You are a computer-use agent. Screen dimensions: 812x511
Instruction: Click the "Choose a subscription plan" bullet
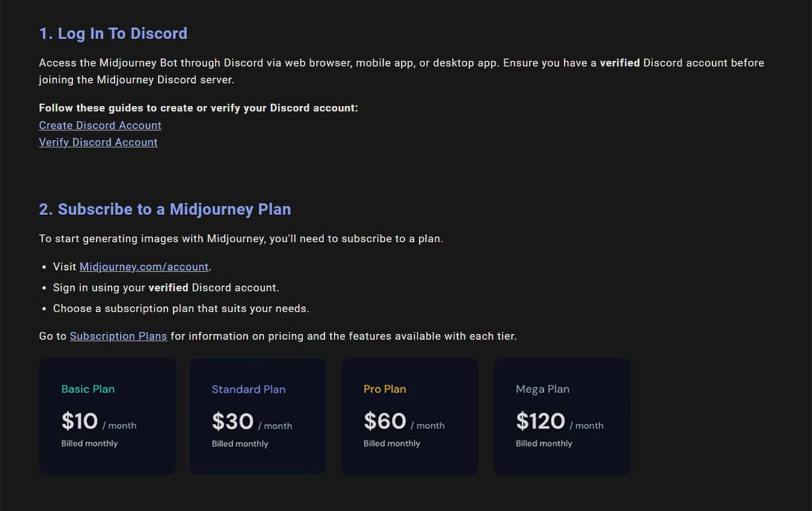[180, 308]
